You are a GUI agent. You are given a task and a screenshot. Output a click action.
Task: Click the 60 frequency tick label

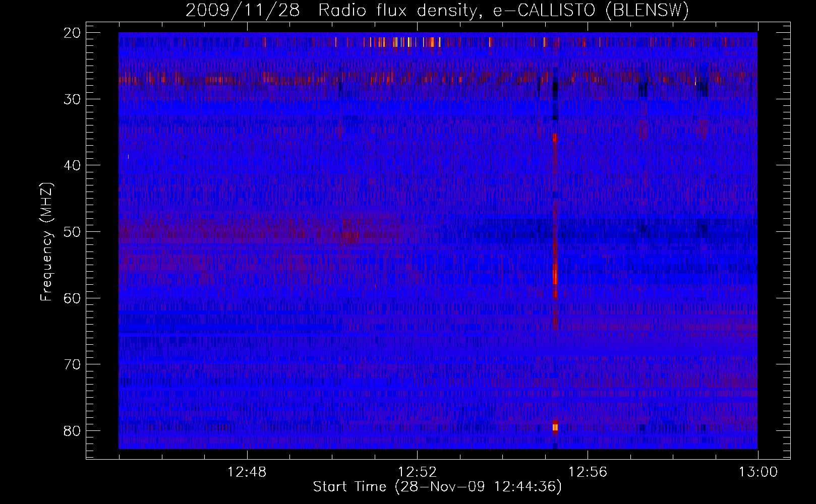point(73,298)
